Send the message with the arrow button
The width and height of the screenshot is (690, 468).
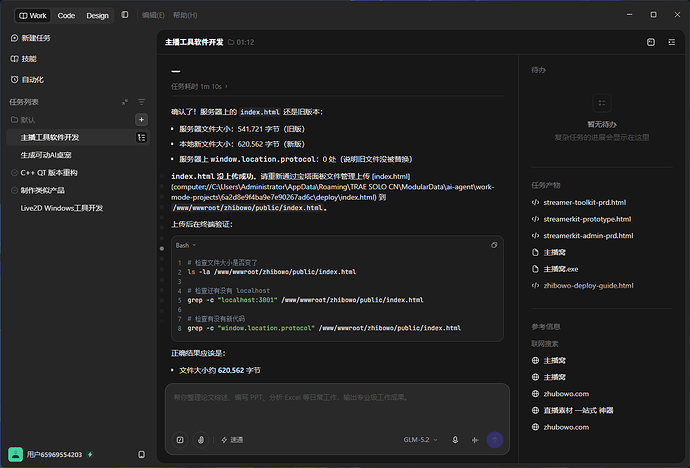[495, 440]
